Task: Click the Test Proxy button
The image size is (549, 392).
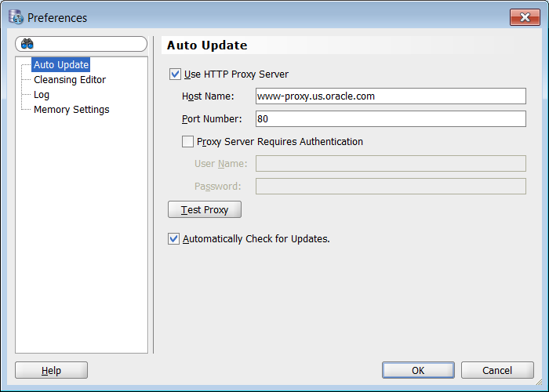Action: pos(205,210)
